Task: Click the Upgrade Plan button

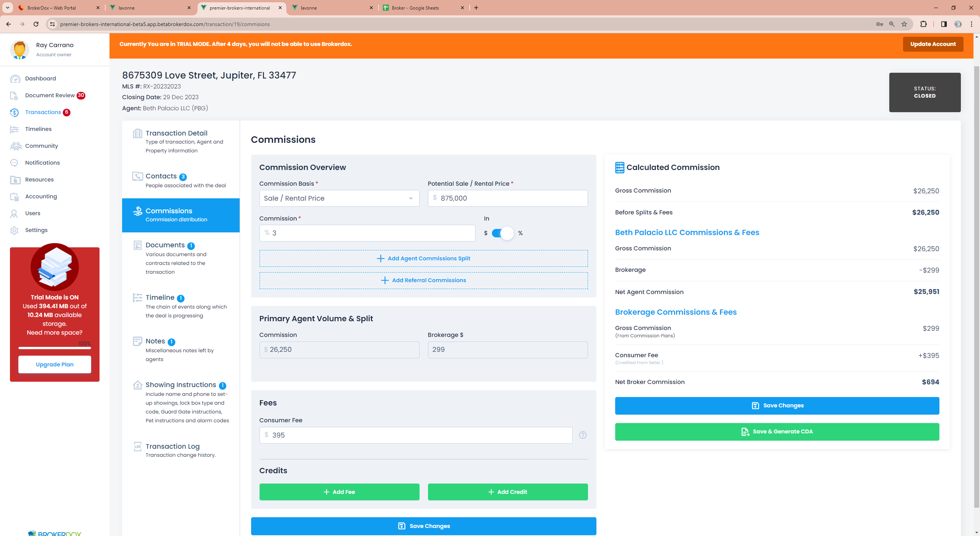Action: click(x=55, y=364)
